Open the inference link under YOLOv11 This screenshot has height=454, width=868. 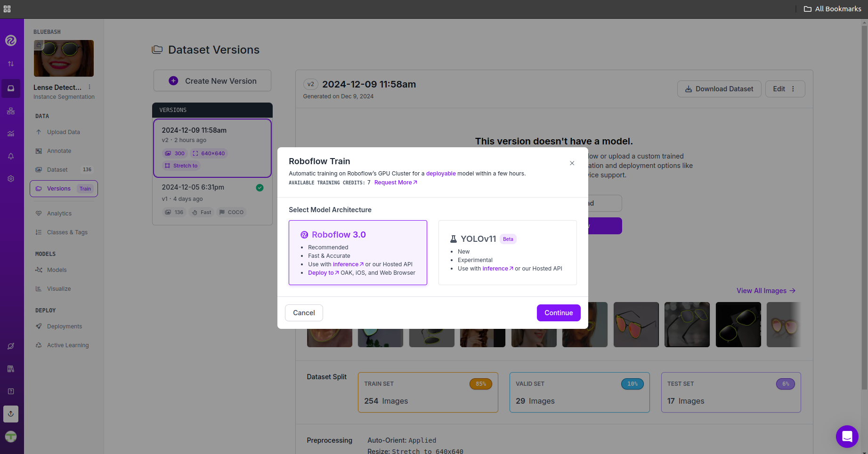(x=498, y=269)
